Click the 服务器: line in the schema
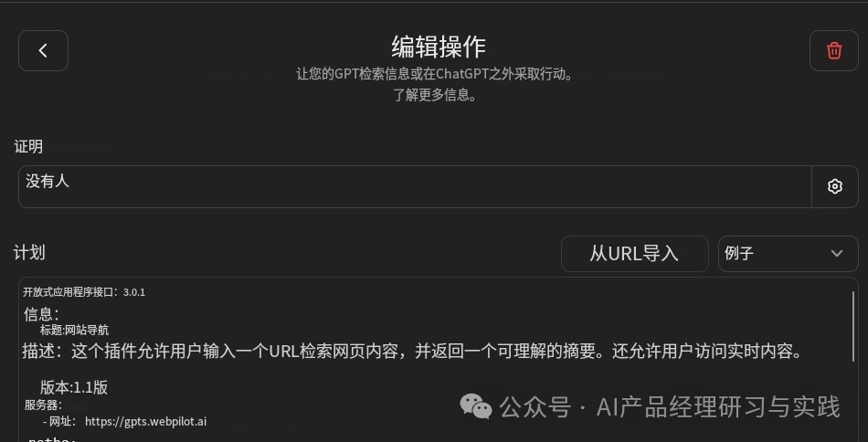The image size is (868, 442). click(x=43, y=405)
